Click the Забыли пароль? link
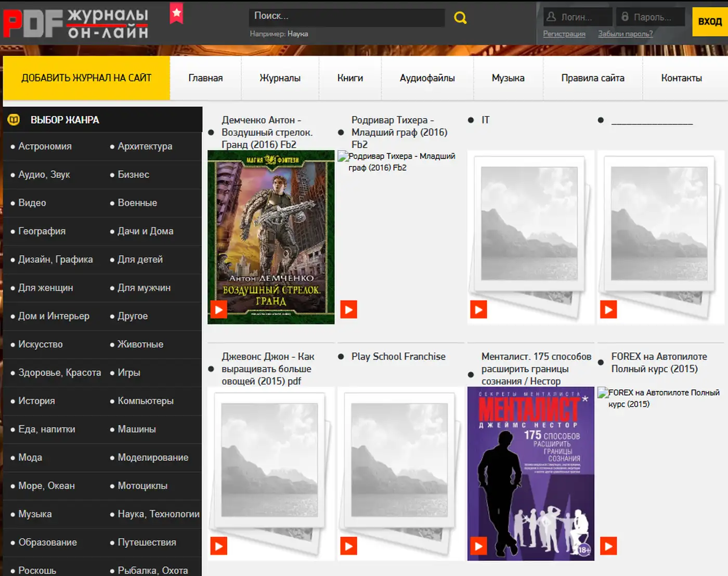This screenshot has width=728, height=576. [625, 34]
